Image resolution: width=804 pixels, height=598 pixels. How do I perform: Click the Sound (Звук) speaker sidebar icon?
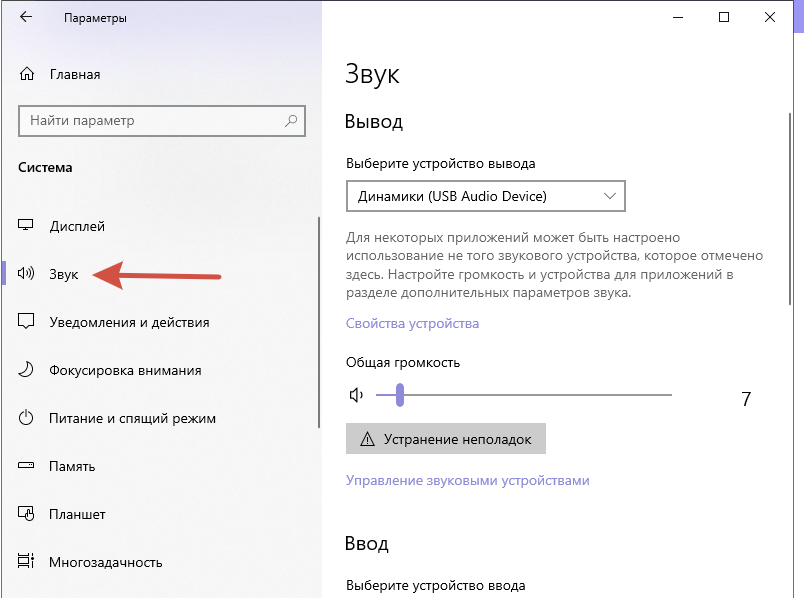point(27,274)
